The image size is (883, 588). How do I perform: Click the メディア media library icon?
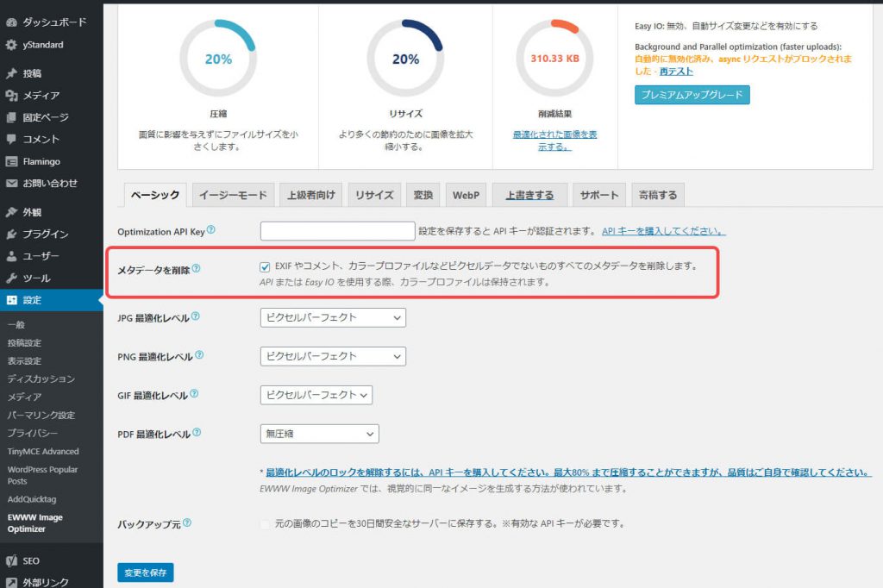click(11, 96)
